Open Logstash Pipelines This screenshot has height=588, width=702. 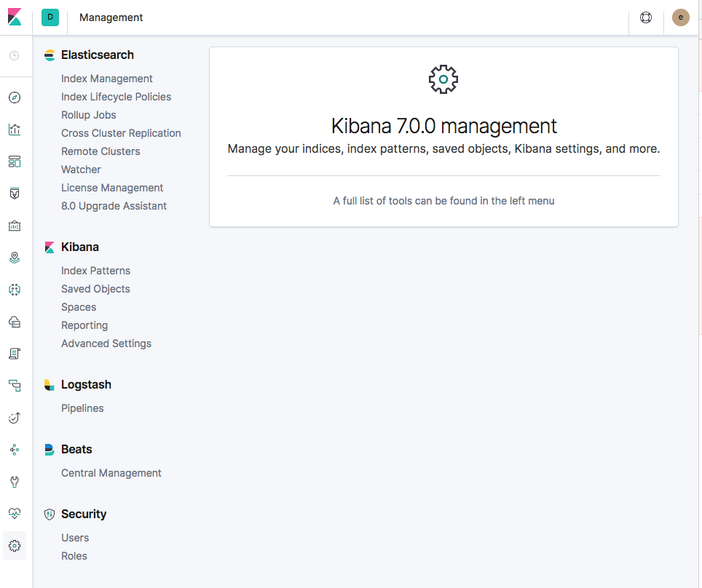tap(82, 408)
